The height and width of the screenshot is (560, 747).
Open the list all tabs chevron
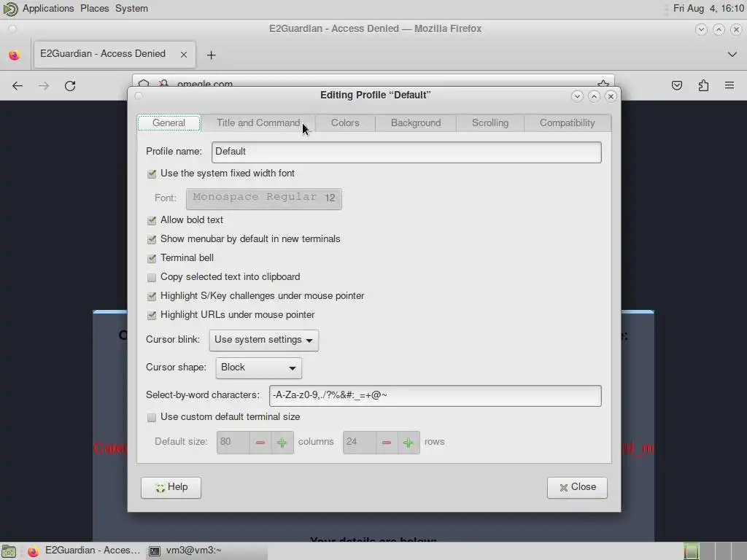pos(732,54)
